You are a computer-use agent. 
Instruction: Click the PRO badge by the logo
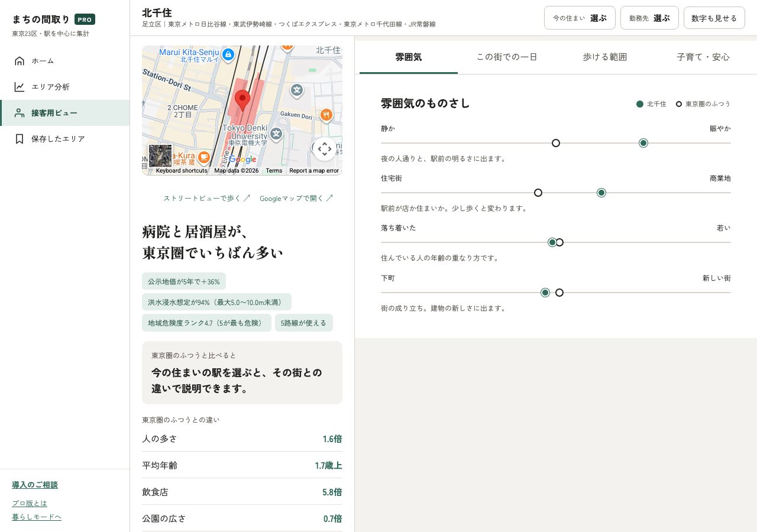pos(85,20)
